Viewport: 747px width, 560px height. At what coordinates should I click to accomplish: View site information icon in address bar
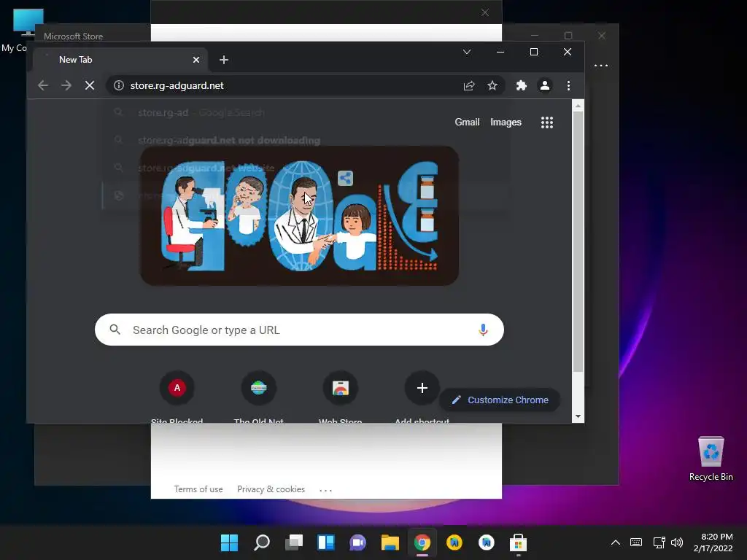(x=119, y=86)
